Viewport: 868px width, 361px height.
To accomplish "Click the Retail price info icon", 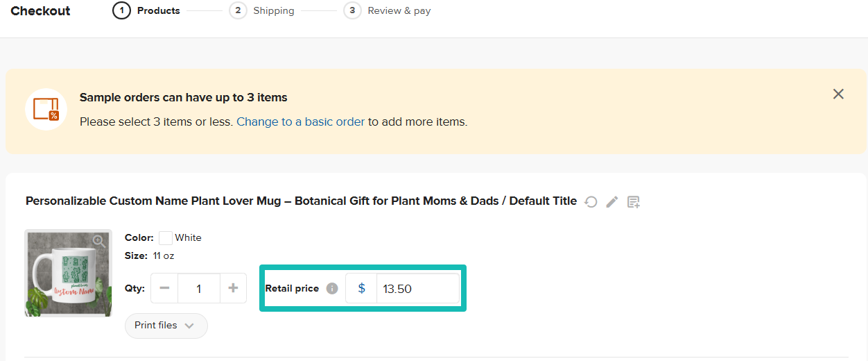I will 332,288.
